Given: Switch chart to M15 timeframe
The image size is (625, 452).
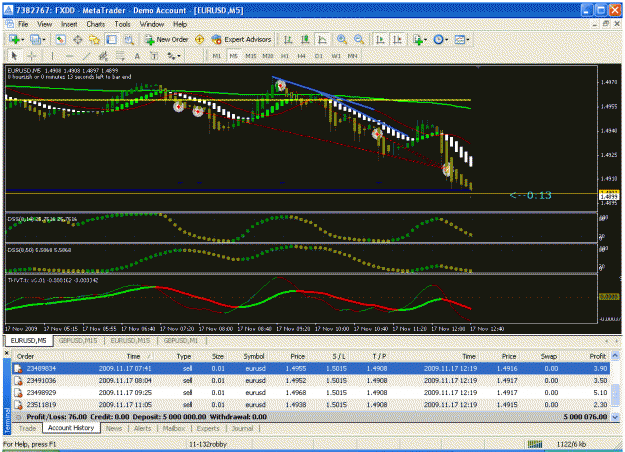Looking at the screenshot, I should tap(251, 56).
